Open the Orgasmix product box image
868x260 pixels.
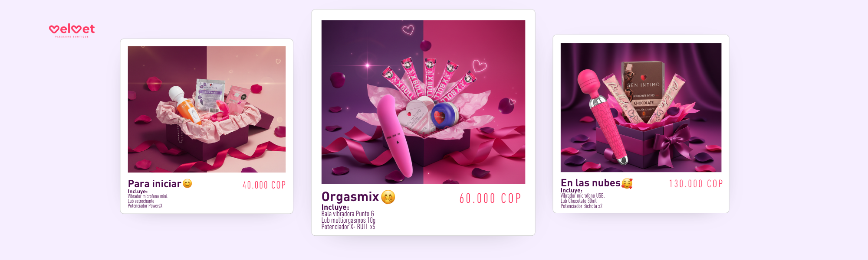pos(423,102)
